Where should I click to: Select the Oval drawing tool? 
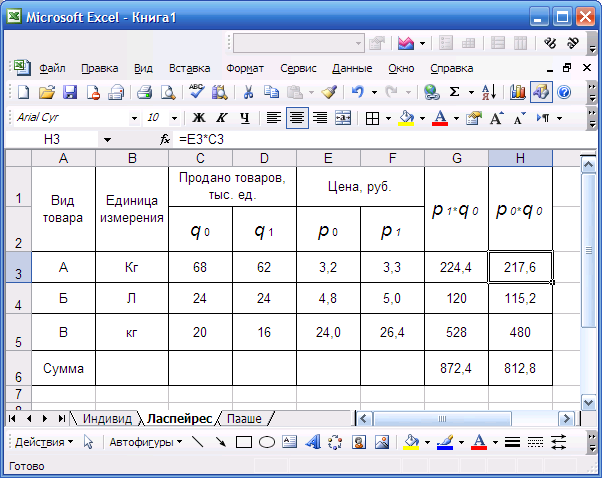[x=267, y=442]
